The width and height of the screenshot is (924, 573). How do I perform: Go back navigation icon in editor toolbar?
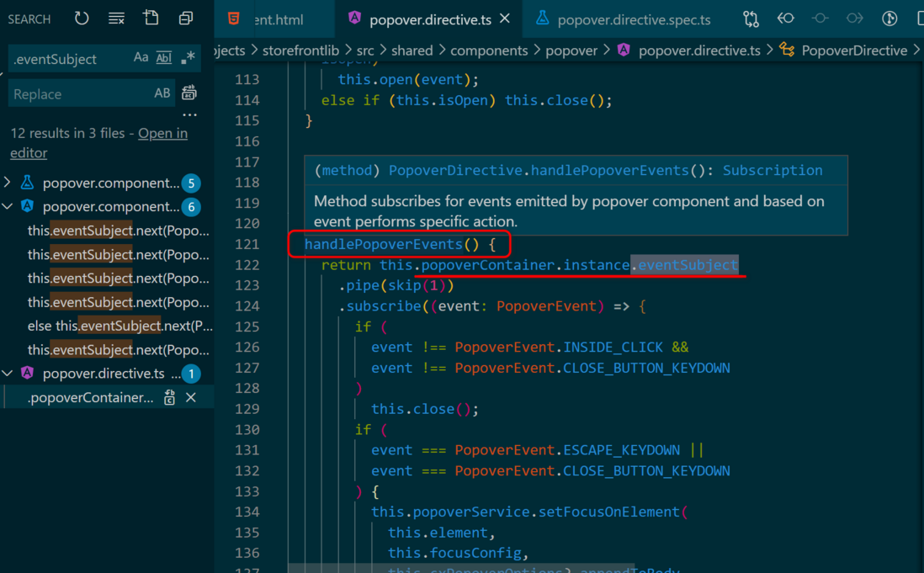click(785, 19)
